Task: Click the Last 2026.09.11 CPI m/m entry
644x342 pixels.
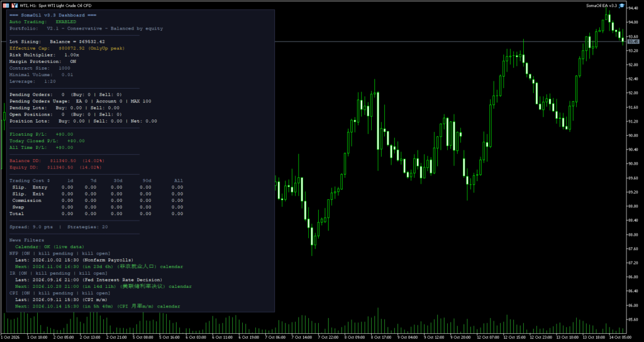Action: (x=61, y=300)
